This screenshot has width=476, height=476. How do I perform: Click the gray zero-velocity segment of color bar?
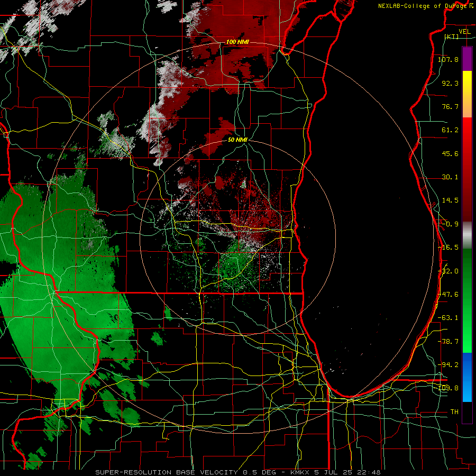467,235
